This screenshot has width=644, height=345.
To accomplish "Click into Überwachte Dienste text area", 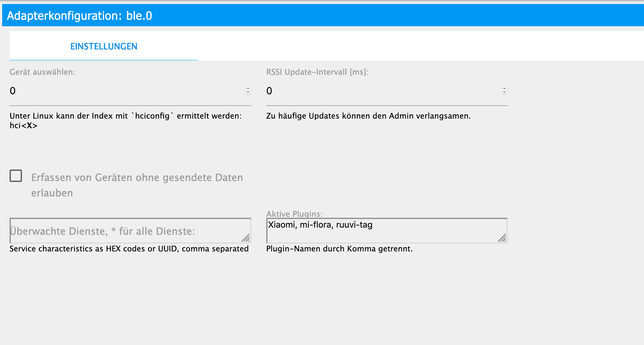I will tap(124, 231).
